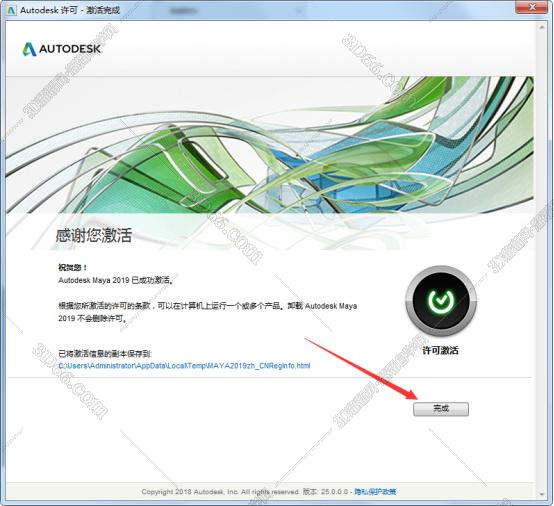Image resolution: width=554 pixels, height=506 pixels.
Task: Click the Copyright 2018 Autodesk, Inc. footer text
Action: click(x=220, y=492)
